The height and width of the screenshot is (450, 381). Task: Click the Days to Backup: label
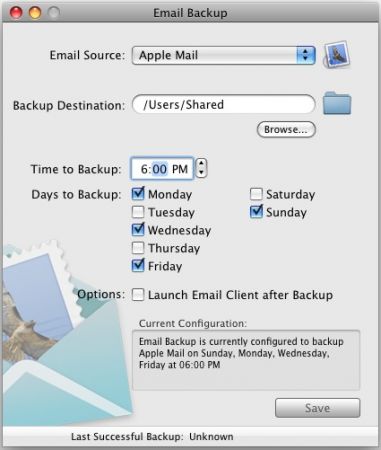(x=76, y=194)
